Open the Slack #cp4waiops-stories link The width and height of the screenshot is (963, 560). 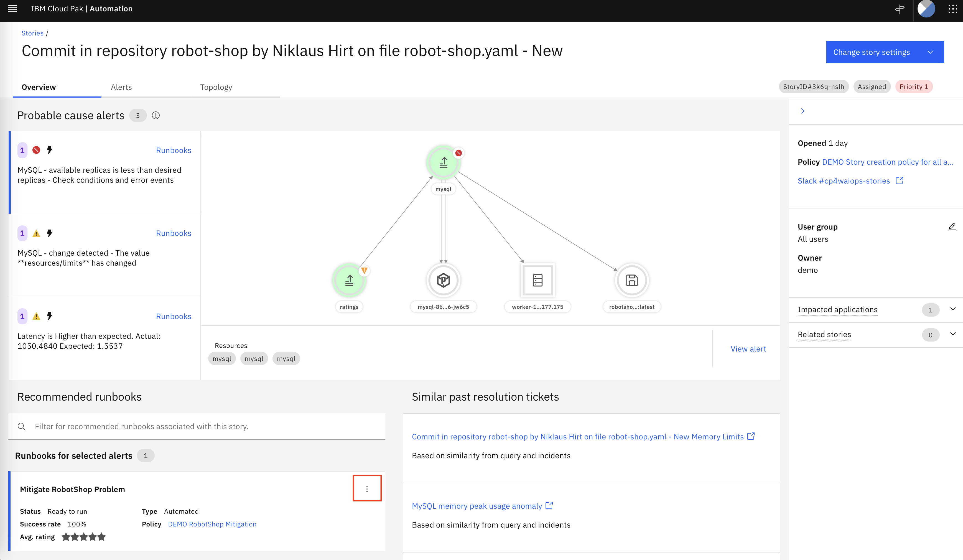click(x=844, y=181)
